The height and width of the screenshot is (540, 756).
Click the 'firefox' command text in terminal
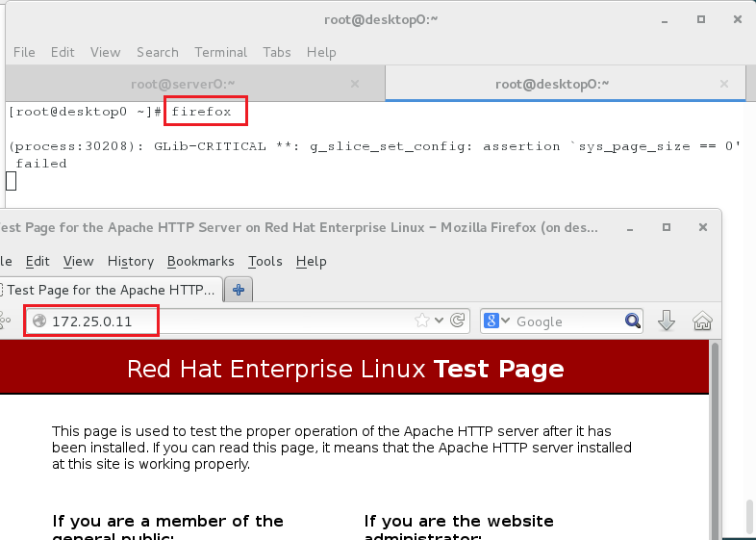click(201, 112)
